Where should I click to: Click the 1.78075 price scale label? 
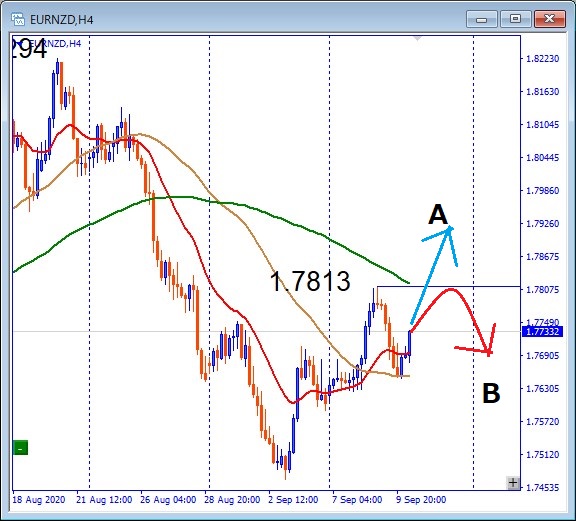(x=543, y=290)
